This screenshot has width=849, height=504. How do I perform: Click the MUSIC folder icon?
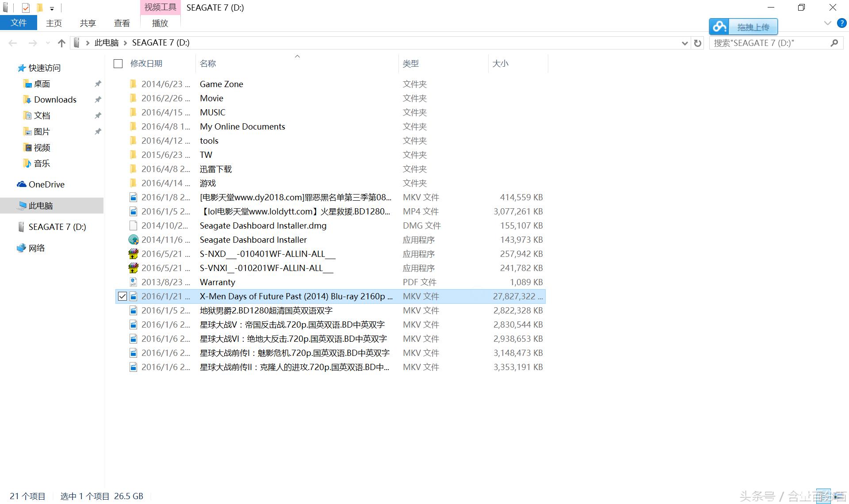[x=133, y=112]
